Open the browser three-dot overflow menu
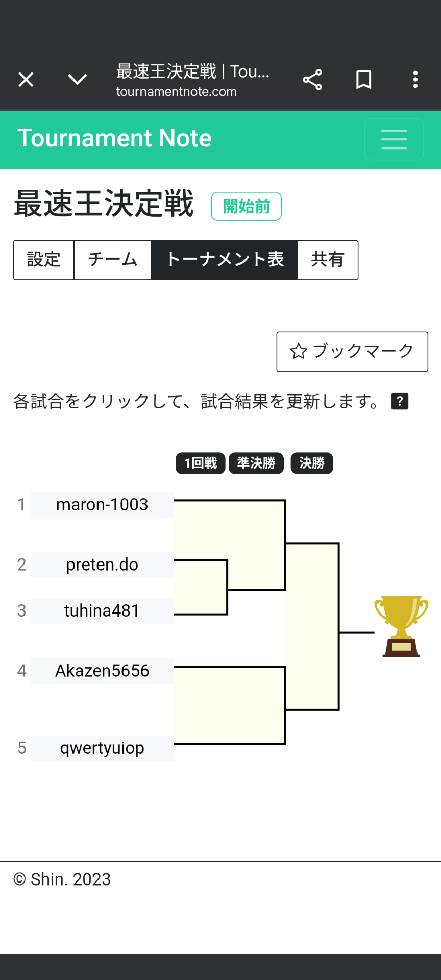The width and height of the screenshot is (441, 980). (x=415, y=80)
